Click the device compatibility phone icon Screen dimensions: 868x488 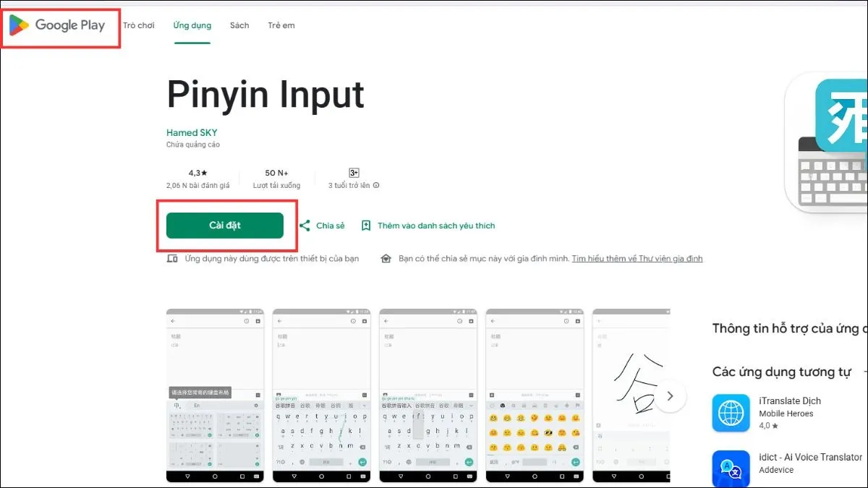coord(171,257)
